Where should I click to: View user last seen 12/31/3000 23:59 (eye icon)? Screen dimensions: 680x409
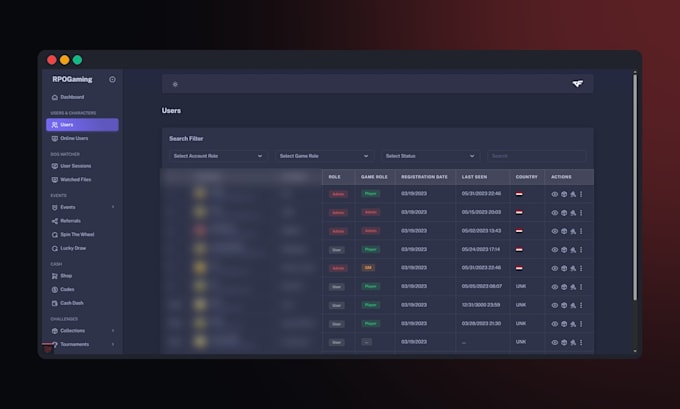tap(555, 306)
